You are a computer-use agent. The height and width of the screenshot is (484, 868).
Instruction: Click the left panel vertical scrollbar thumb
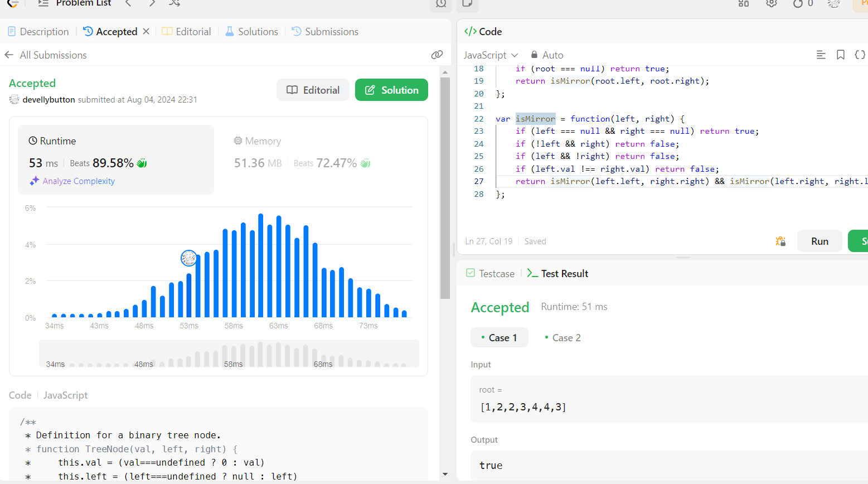coord(445,188)
